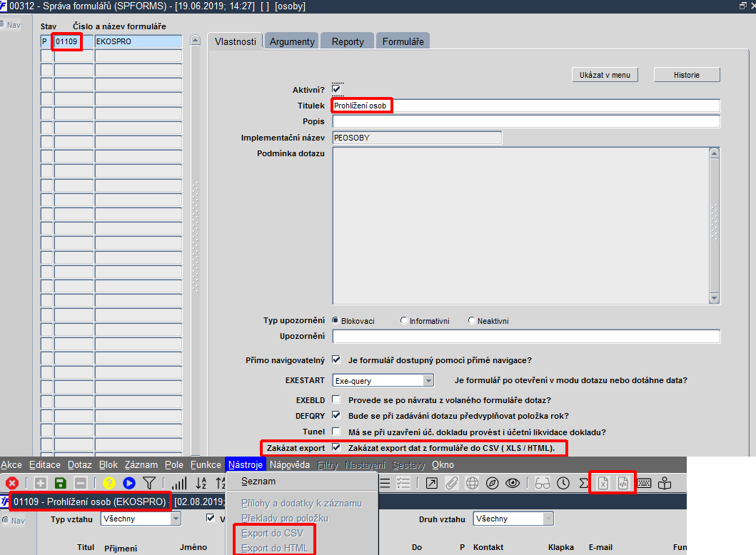
Task: Click the Upozornění input field
Action: coord(526,336)
